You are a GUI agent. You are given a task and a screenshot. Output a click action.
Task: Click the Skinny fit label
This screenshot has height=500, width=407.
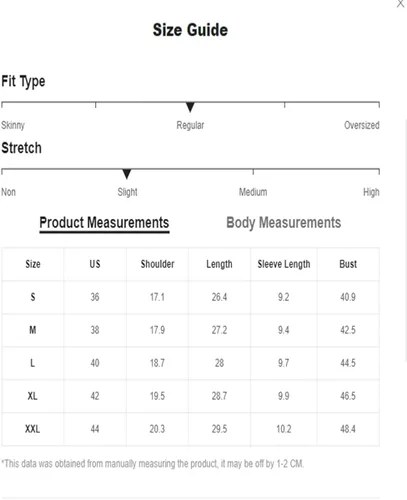pyautogui.click(x=13, y=125)
